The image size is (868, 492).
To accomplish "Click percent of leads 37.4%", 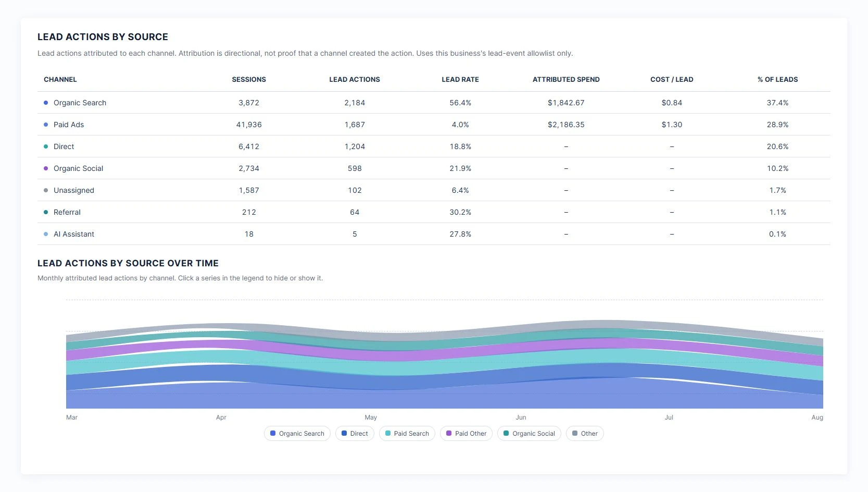I will coord(777,103).
